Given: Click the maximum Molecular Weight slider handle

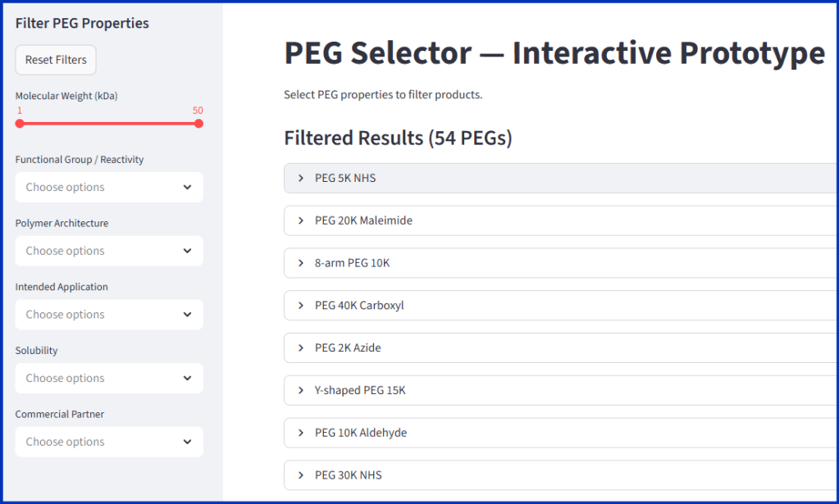Looking at the screenshot, I should pos(198,124).
